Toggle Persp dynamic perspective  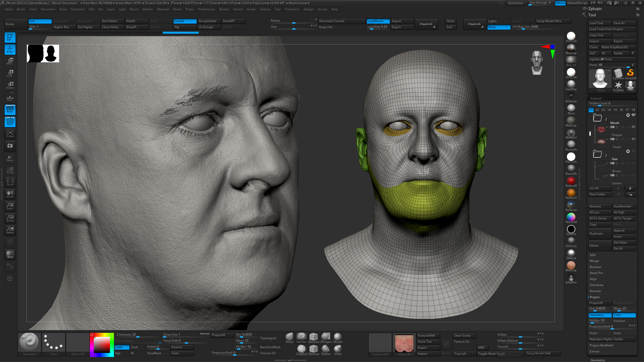click(x=10, y=109)
